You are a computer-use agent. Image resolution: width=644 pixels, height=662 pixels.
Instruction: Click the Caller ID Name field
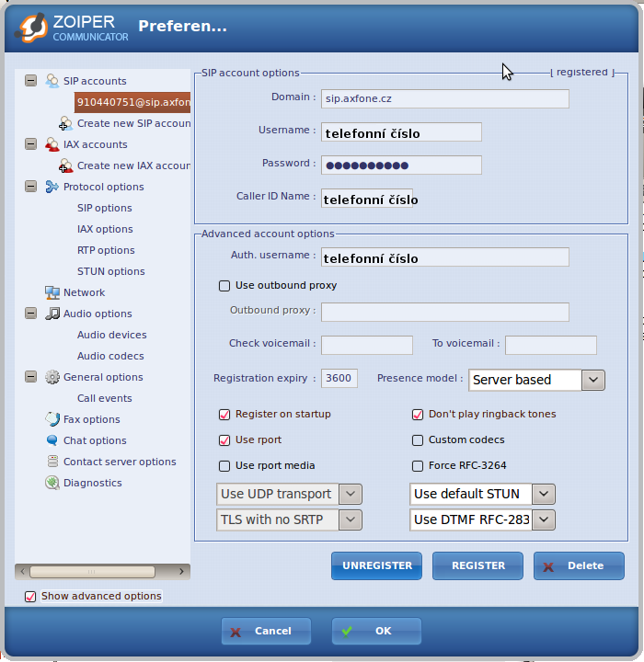367,198
